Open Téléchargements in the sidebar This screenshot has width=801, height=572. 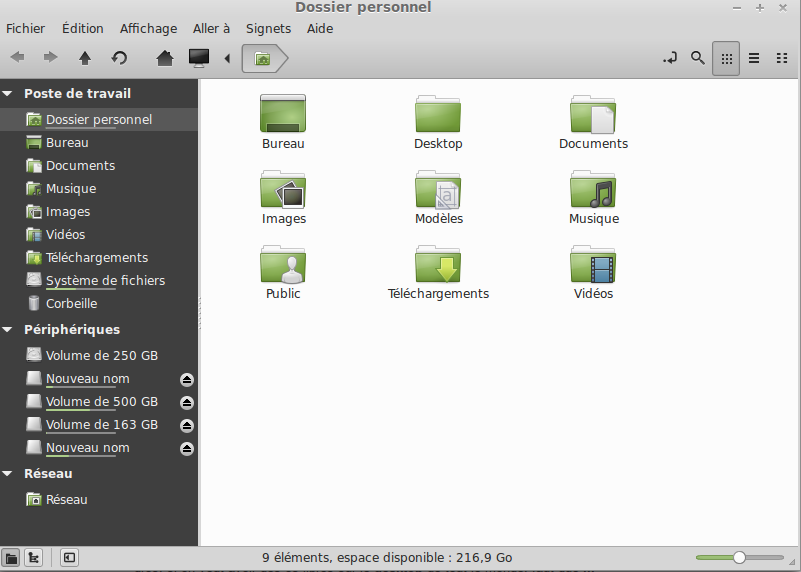tap(99, 257)
